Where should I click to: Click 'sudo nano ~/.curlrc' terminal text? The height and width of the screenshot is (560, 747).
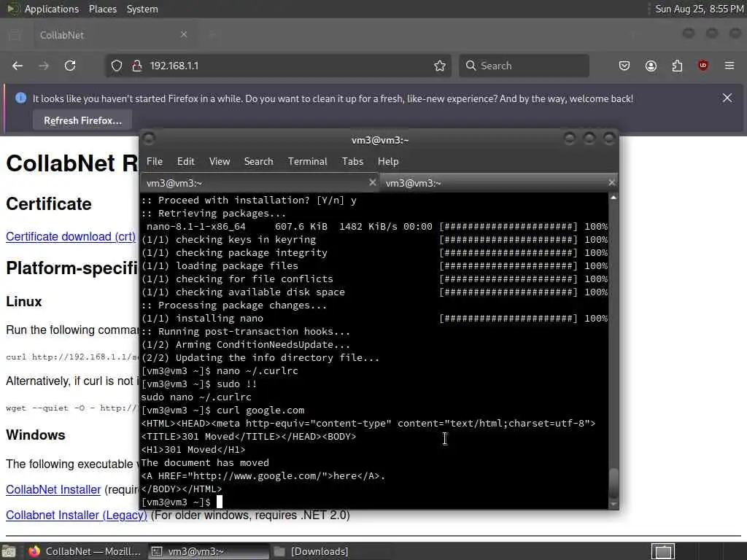pyautogui.click(x=196, y=397)
